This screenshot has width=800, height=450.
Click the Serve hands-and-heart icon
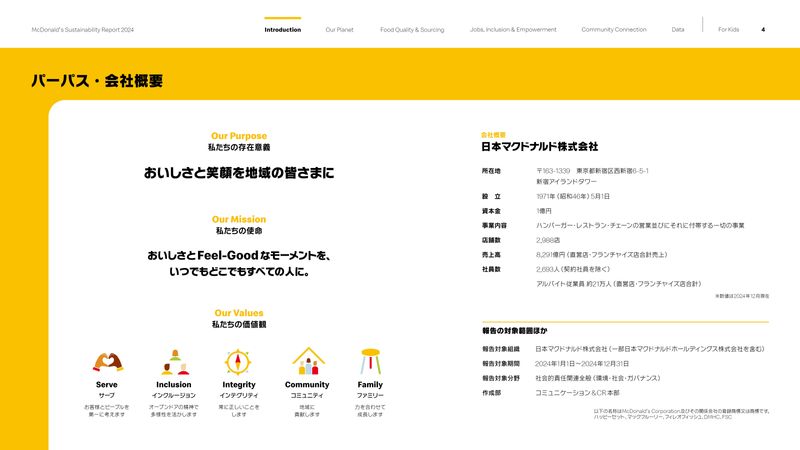pos(107,360)
